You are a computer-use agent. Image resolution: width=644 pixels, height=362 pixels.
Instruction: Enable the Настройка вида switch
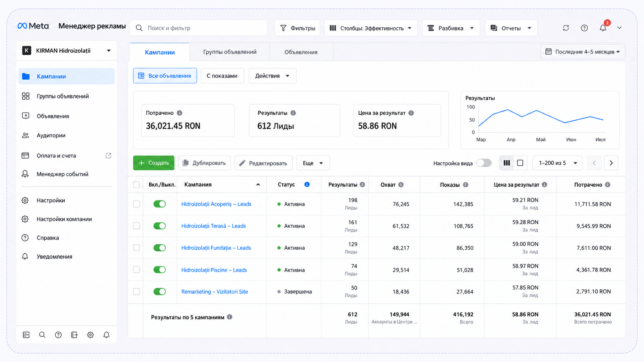pyautogui.click(x=484, y=163)
